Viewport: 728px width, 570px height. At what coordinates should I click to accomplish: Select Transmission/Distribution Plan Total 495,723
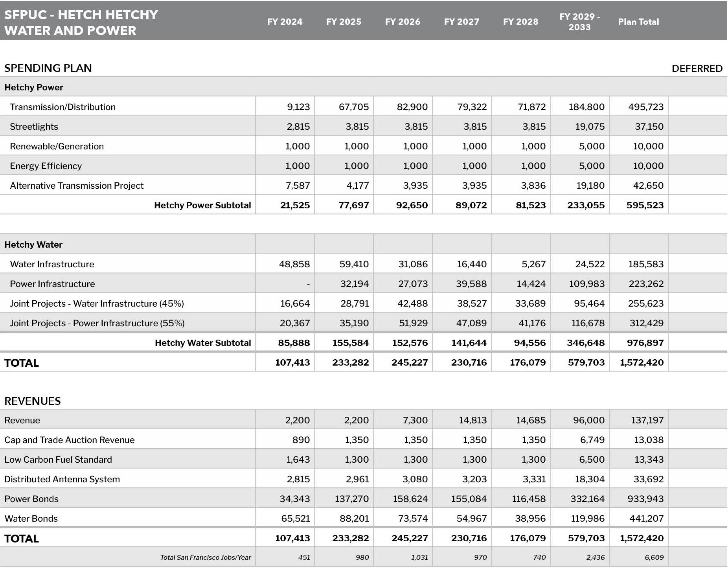pos(646,107)
